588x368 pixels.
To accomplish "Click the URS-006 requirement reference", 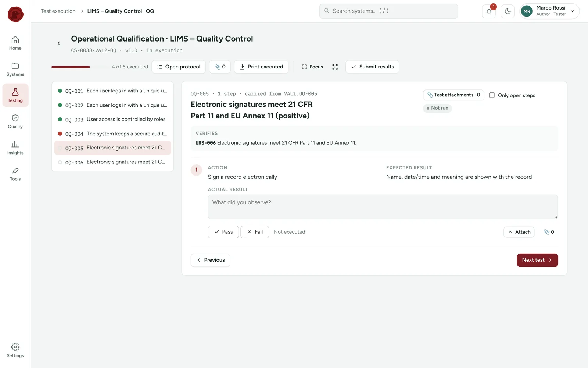I will click(205, 143).
